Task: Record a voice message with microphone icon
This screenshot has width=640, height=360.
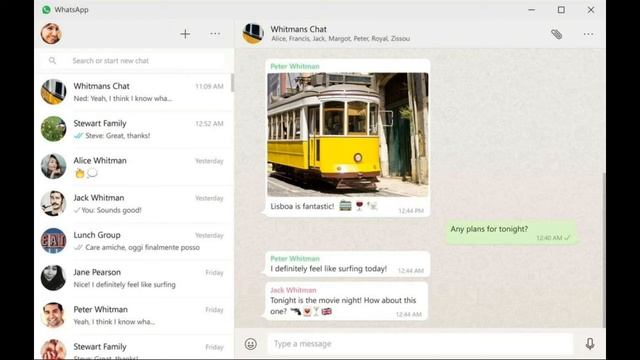Action: click(590, 344)
